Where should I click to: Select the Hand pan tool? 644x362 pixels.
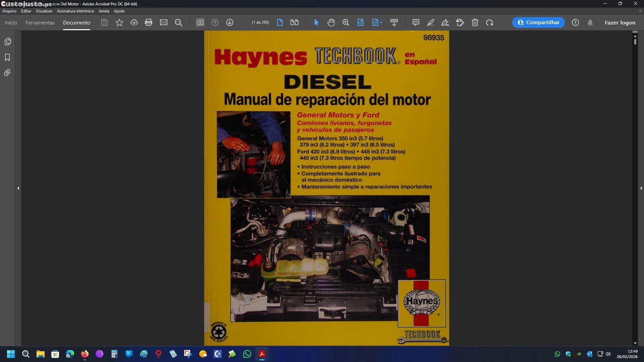[x=331, y=23]
